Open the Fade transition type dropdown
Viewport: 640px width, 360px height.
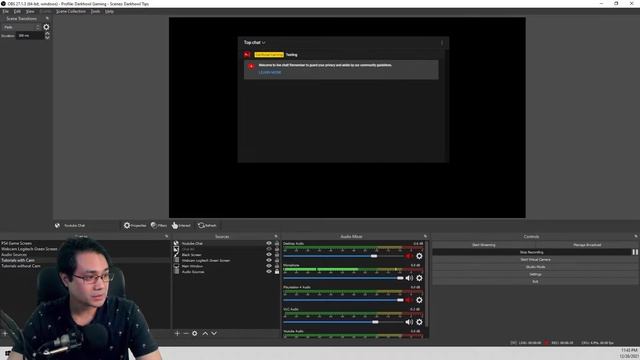tap(21, 27)
